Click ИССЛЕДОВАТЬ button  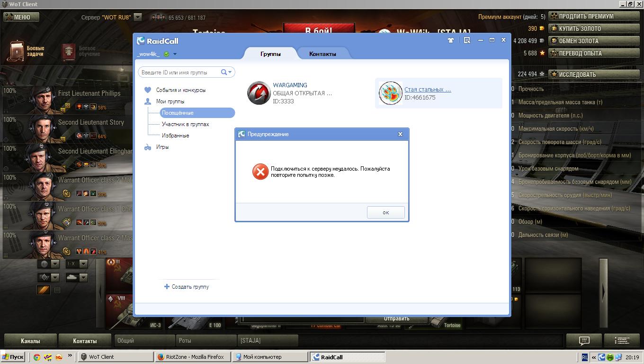[593, 74]
